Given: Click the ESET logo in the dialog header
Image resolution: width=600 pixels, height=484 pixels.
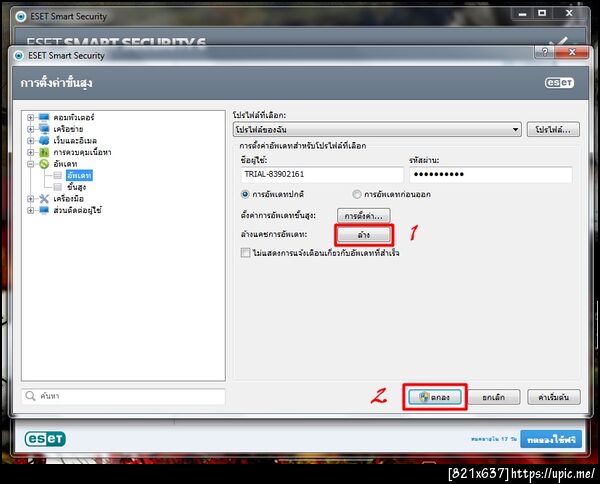Looking at the screenshot, I should coord(559,83).
